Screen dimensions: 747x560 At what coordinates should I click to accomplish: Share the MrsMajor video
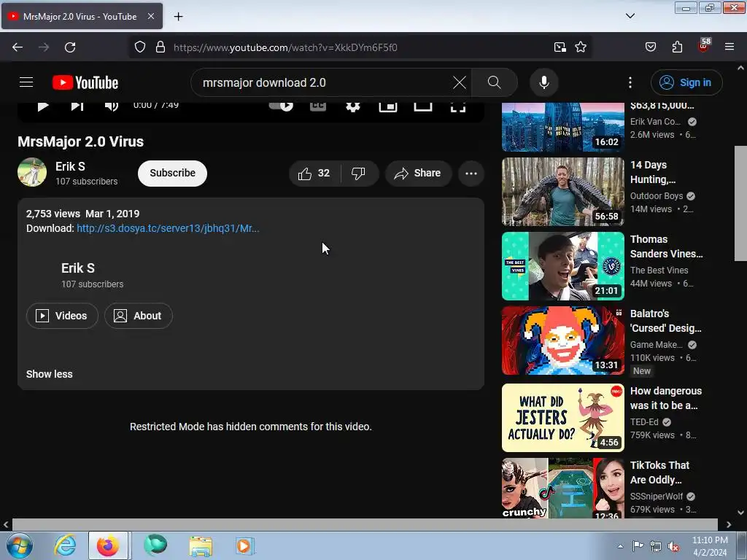tap(418, 174)
